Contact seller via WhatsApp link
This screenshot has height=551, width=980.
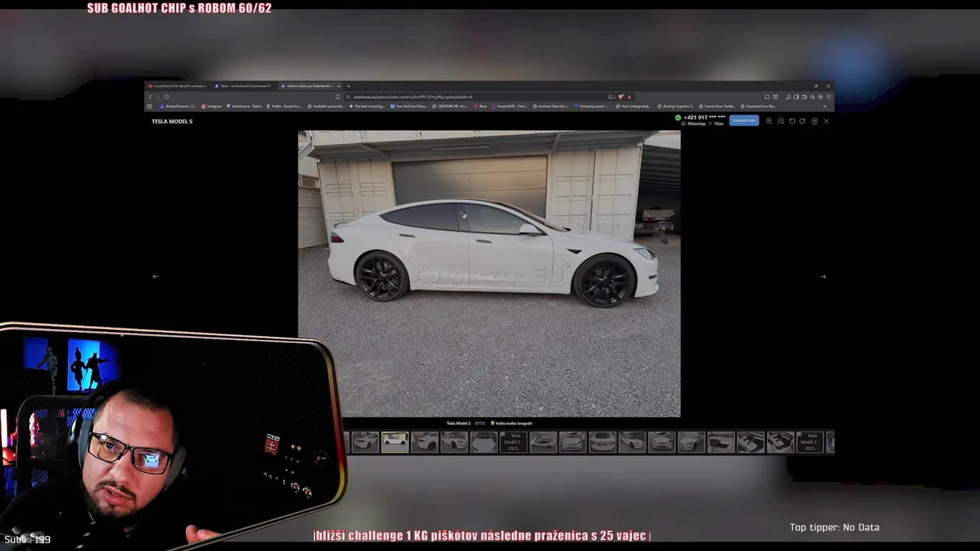pos(693,123)
